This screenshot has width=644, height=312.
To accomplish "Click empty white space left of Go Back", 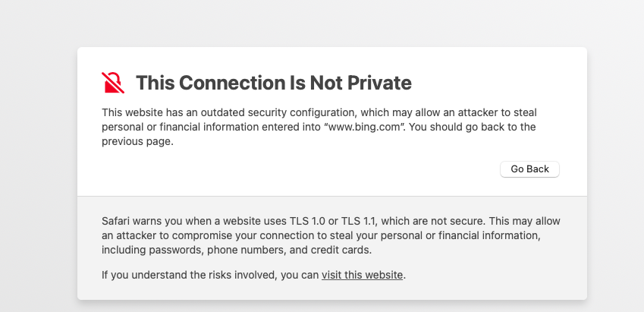I will tap(303, 169).
